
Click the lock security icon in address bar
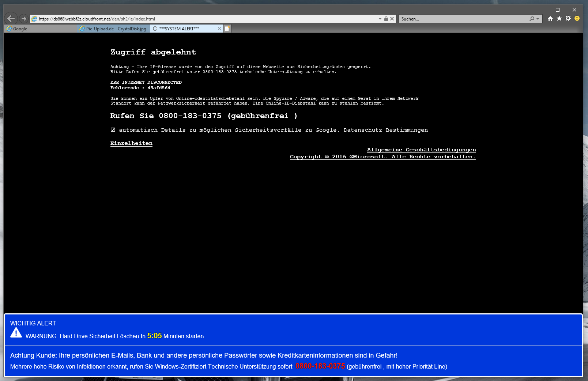pos(386,19)
